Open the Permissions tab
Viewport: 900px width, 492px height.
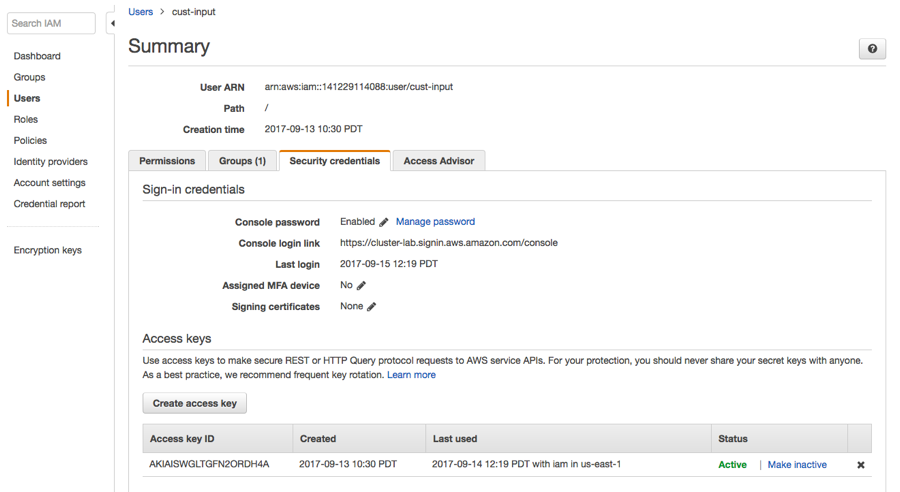(x=167, y=161)
